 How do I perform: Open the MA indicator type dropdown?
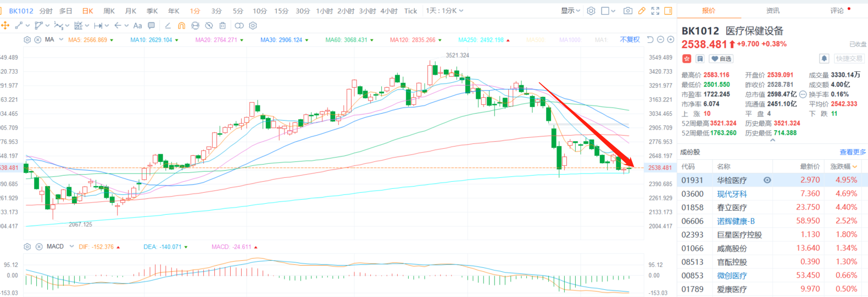pos(61,40)
